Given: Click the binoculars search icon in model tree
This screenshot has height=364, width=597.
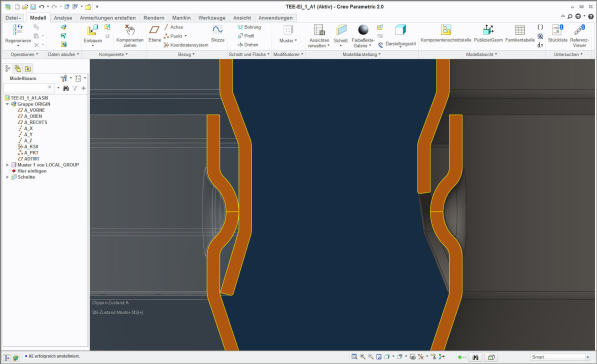Looking at the screenshot, I should 66,88.
